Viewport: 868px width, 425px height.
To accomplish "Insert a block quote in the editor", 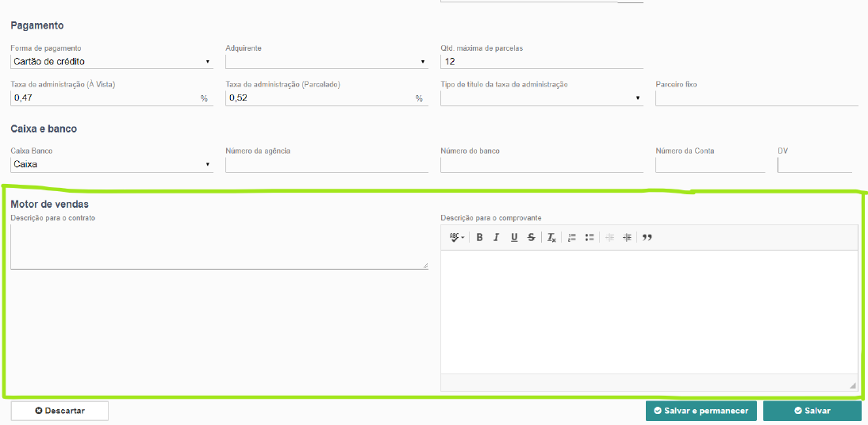I will pos(647,237).
